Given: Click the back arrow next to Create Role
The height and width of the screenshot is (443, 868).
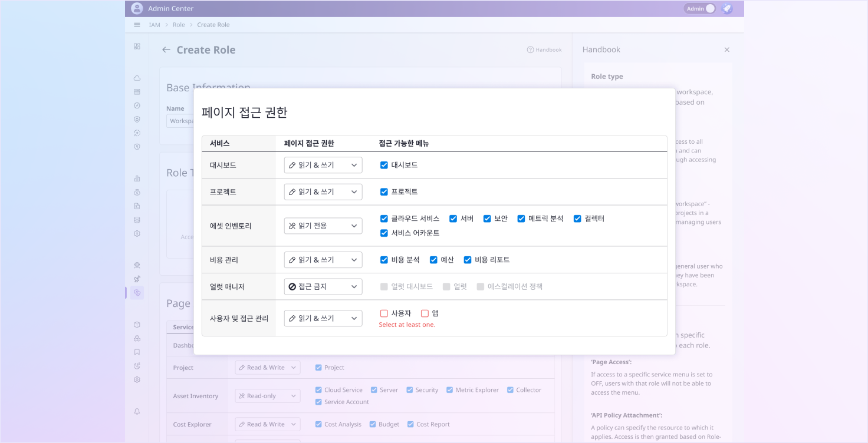Looking at the screenshot, I should 166,50.
